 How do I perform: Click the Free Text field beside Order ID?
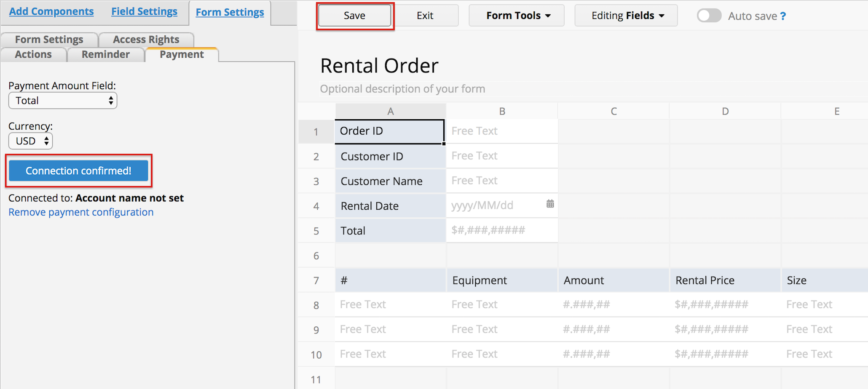point(502,131)
